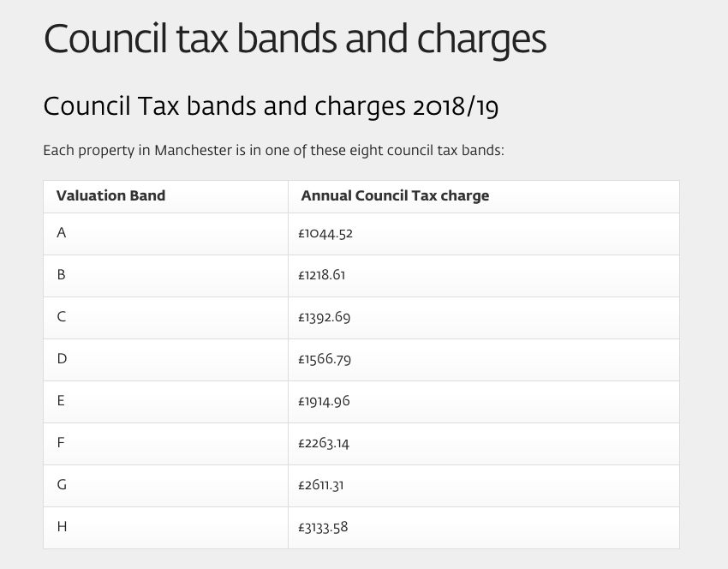The width and height of the screenshot is (728, 569).
Task: Click the £2263.14 charge value
Action: (x=324, y=443)
